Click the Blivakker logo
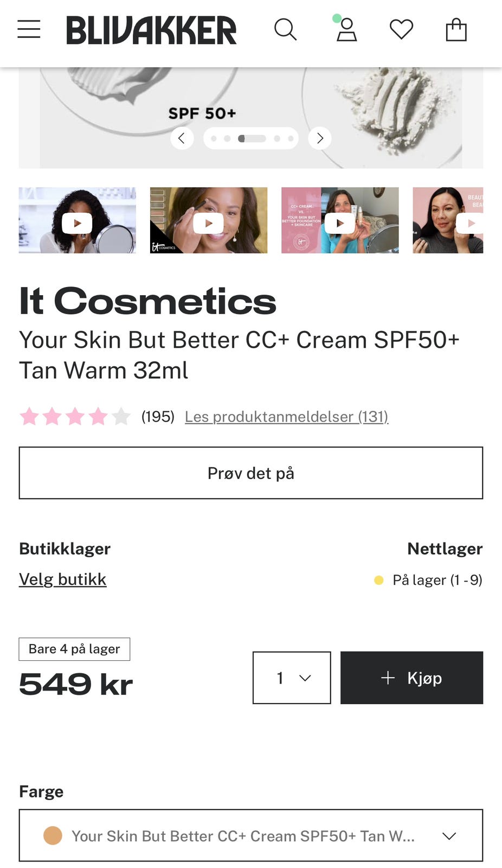This screenshot has height=868, width=502. [x=151, y=30]
